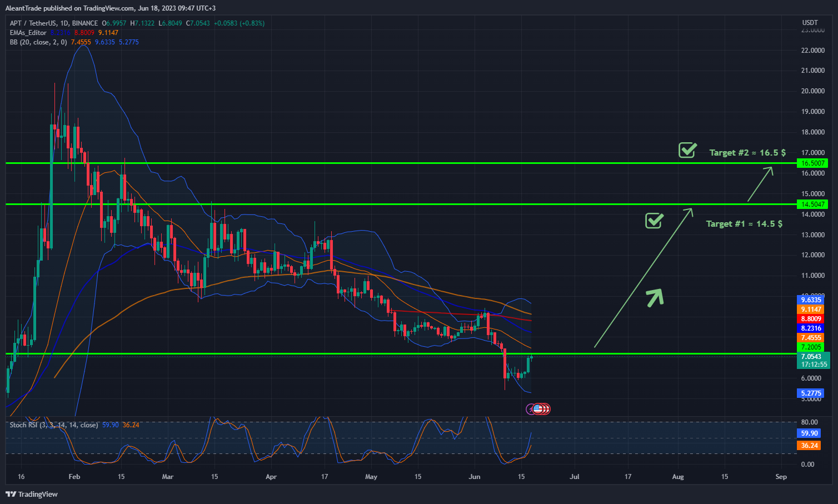
Task: Click the Sep label on time axis
Action: (781, 477)
